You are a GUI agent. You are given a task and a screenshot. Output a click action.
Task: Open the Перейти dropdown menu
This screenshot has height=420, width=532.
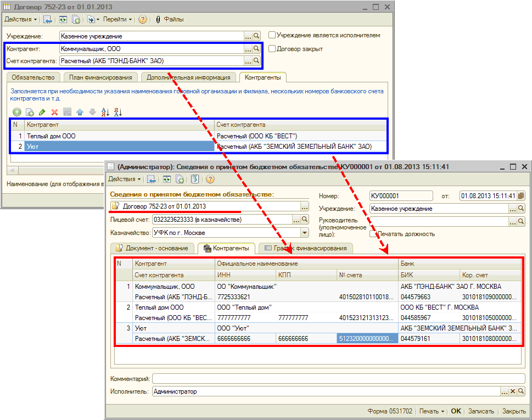pos(117,19)
